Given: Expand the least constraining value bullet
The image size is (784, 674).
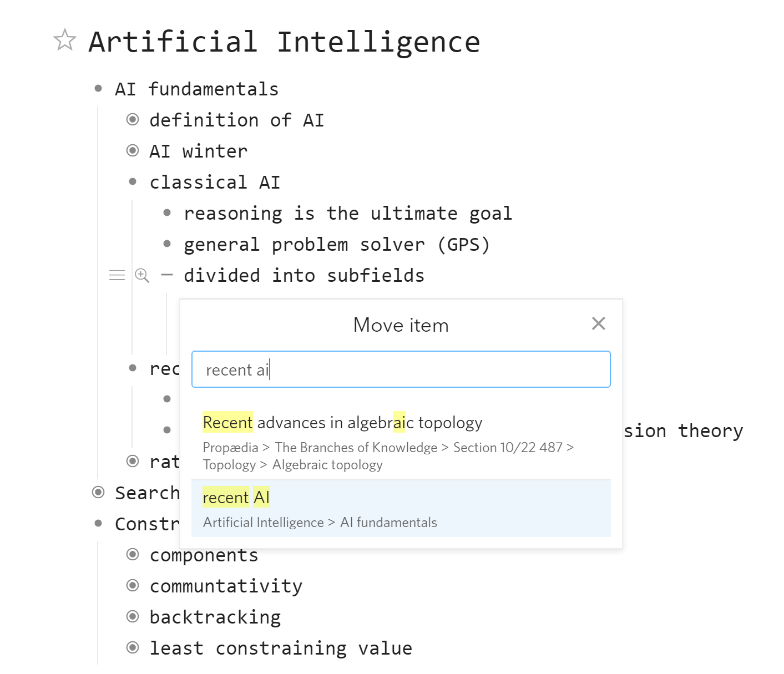Looking at the screenshot, I should [x=133, y=648].
